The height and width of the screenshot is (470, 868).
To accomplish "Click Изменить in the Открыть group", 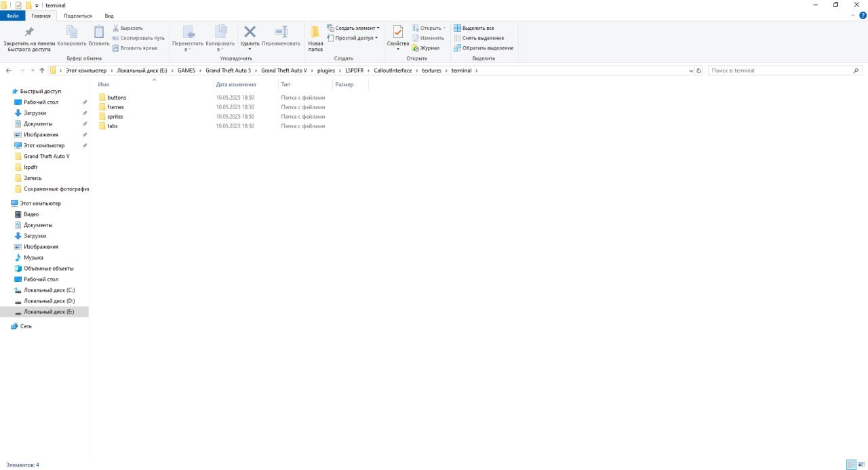I will [428, 38].
